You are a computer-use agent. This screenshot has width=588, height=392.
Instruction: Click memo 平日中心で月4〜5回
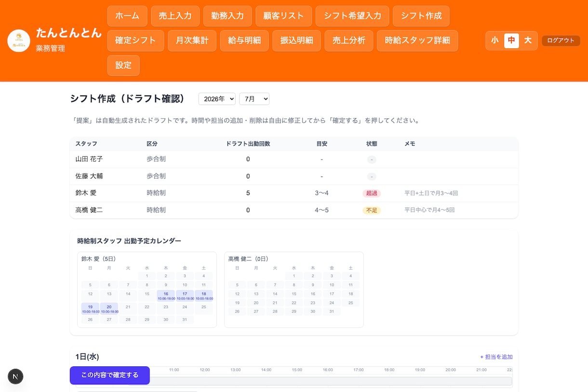pyautogui.click(x=429, y=210)
